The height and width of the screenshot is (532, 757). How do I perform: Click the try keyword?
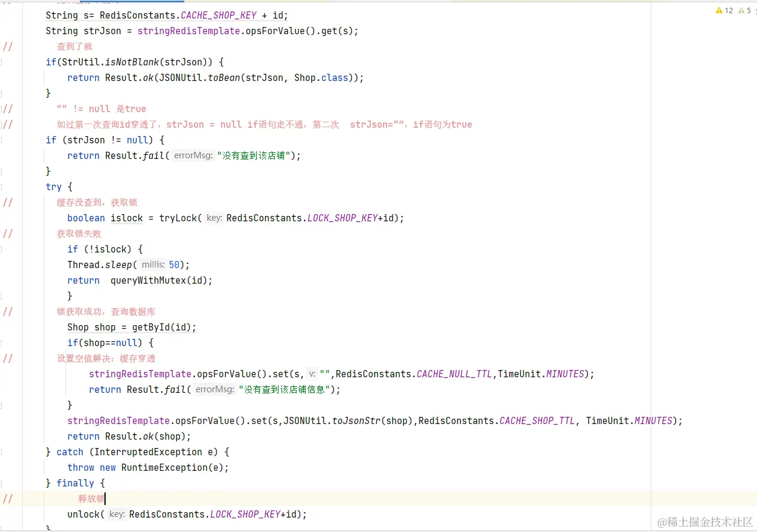click(x=53, y=187)
